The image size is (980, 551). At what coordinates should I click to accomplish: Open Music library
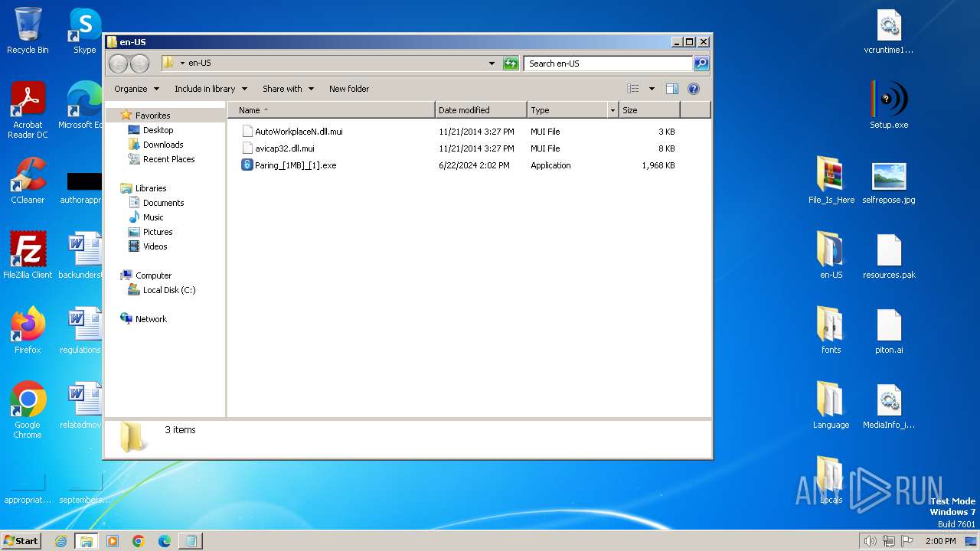(x=153, y=217)
